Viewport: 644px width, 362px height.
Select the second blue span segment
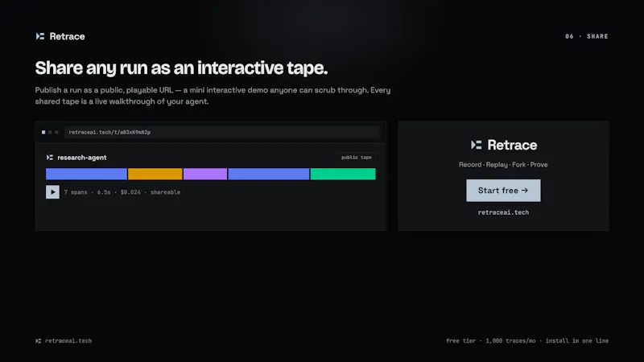pyautogui.click(x=269, y=174)
